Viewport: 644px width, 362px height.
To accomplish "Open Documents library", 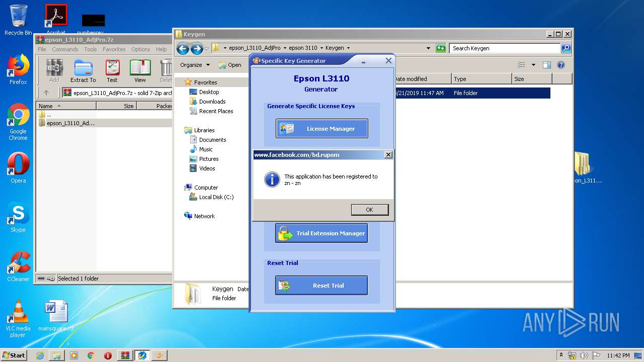I will pyautogui.click(x=212, y=140).
